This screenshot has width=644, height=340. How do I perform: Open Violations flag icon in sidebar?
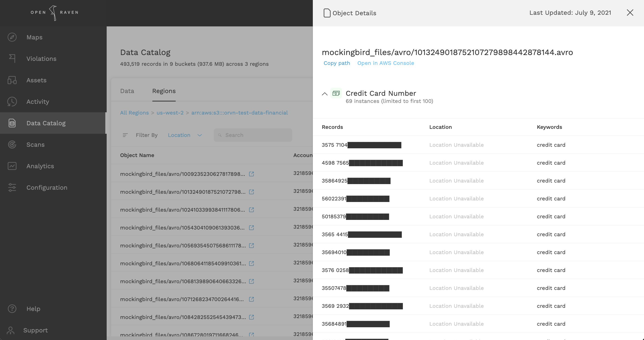pyautogui.click(x=12, y=58)
